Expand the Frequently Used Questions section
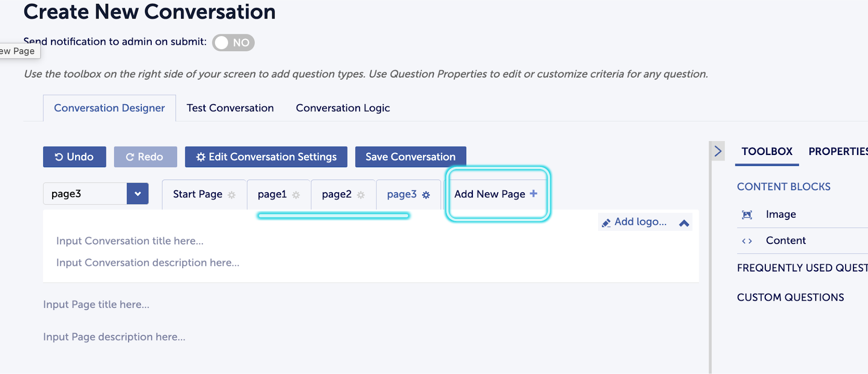The width and height of the screenshot is (868, 374). point(802,268)
